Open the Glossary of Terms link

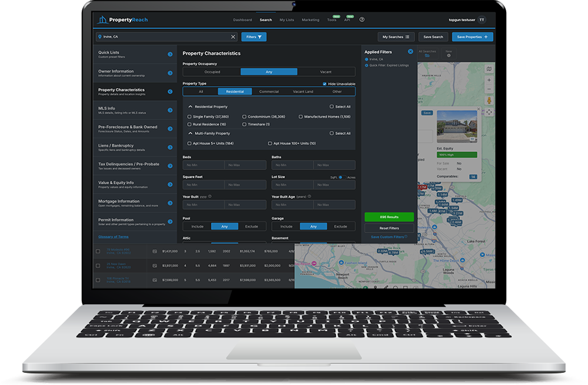[x=113, y=237]
